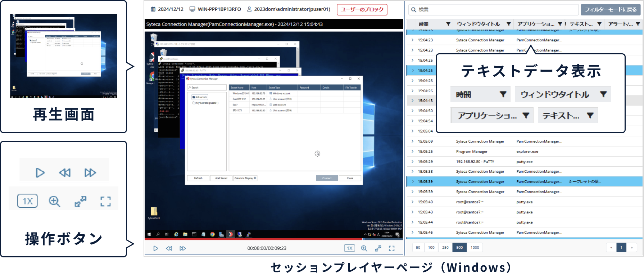This screenshot has width=644, height=275.
Task: Select the Program Manager window title cell
Action: click(x=472, y=152)
